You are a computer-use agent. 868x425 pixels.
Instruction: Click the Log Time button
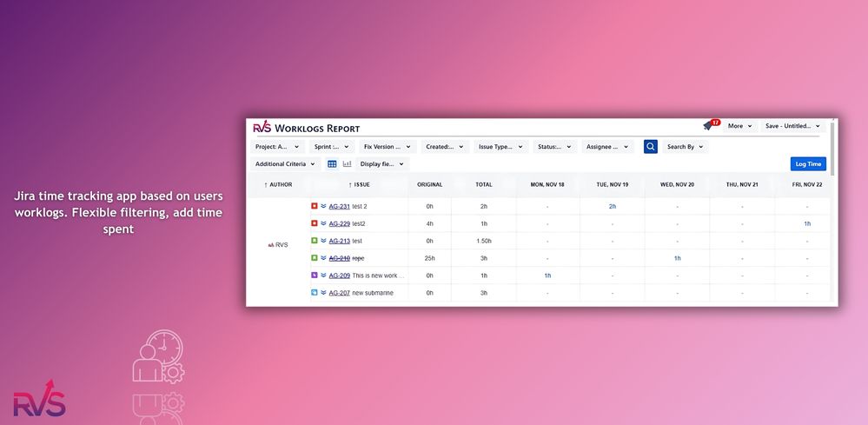(808, 163)
